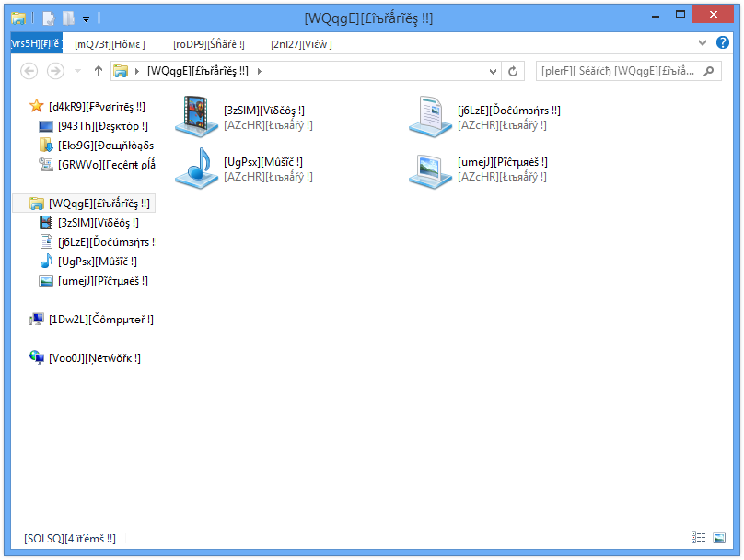Select Computer in the navigation pane
744x560 pixels.
[91, 320]
